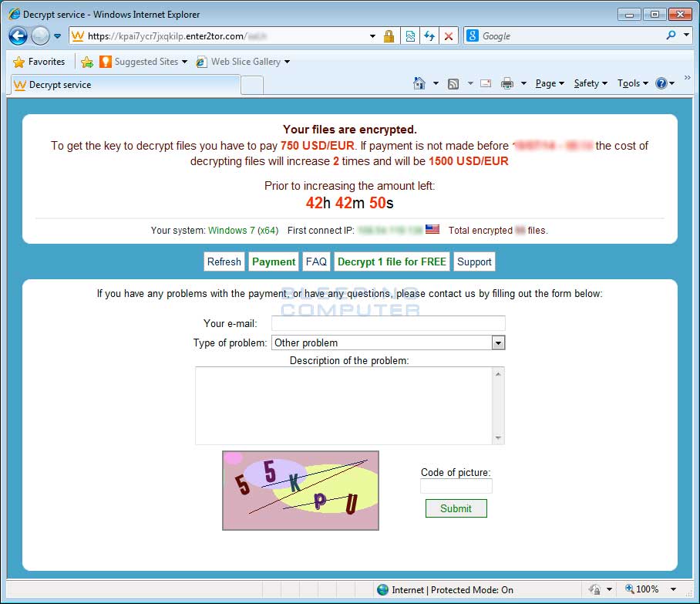Click the green Submit button
Image resolution: width=700 pixels, height=604 pixels.
(x=456, y=508)
